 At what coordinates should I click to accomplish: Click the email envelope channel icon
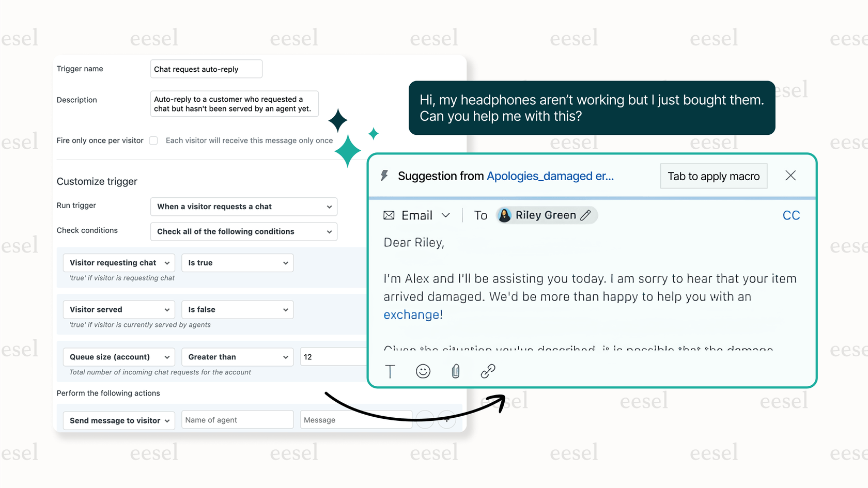point(389,215)
